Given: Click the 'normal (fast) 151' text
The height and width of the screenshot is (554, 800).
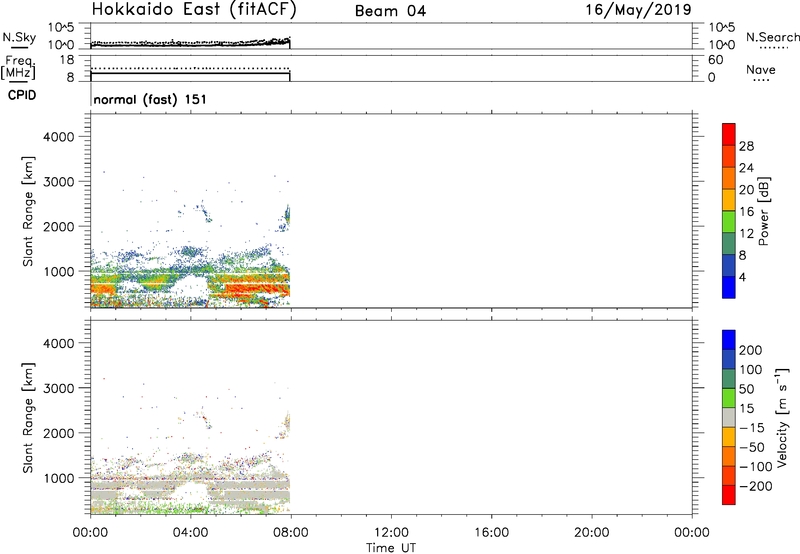Looking at the screenshot, I should [151, 99].
